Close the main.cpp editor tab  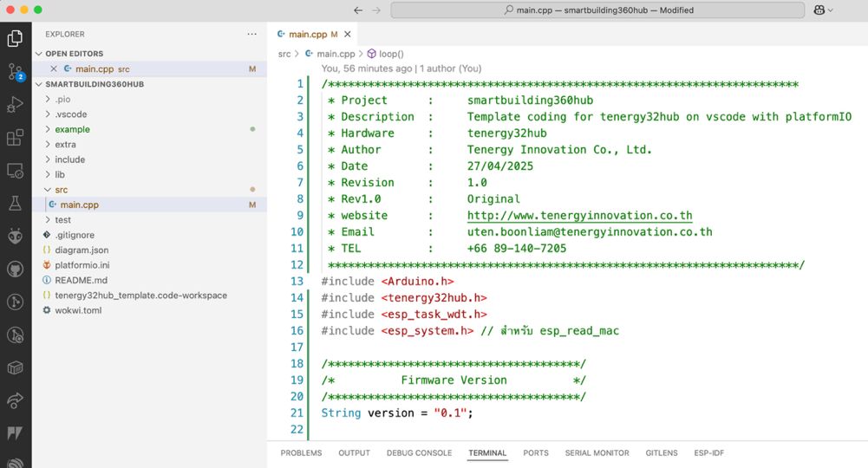[x=348, y=35]
